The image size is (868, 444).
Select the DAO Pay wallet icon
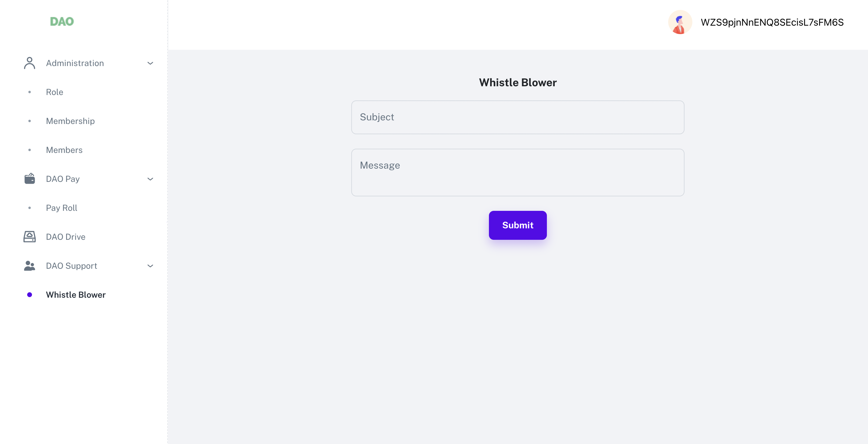pyautogui.click(x=29, y=179)
